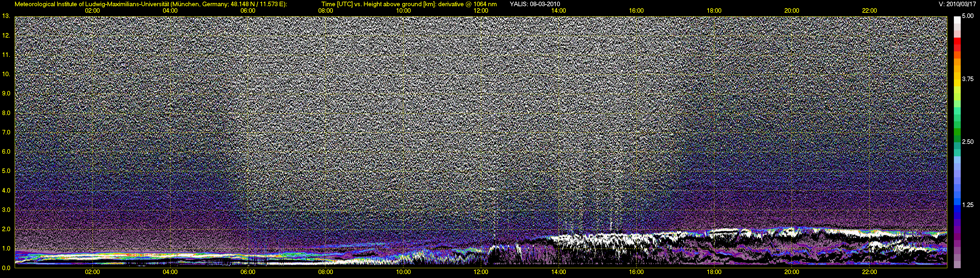Click the 12:00 label on the top time axis
This screenshot has width=980, height=278.
pos(481,11)
